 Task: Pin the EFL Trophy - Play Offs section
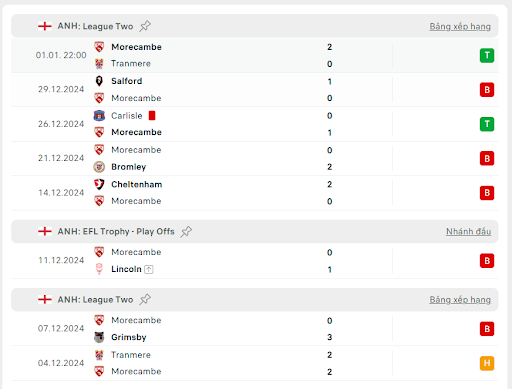click(x=186, y=231)
